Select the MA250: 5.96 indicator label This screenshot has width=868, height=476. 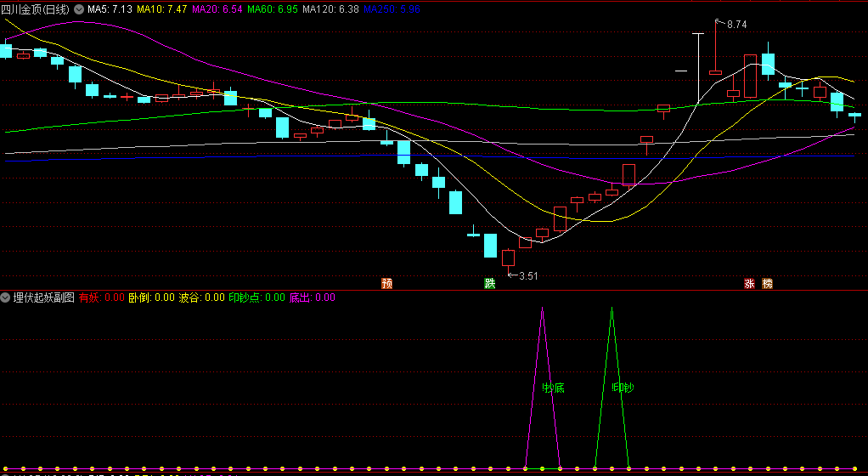(392, 9)
